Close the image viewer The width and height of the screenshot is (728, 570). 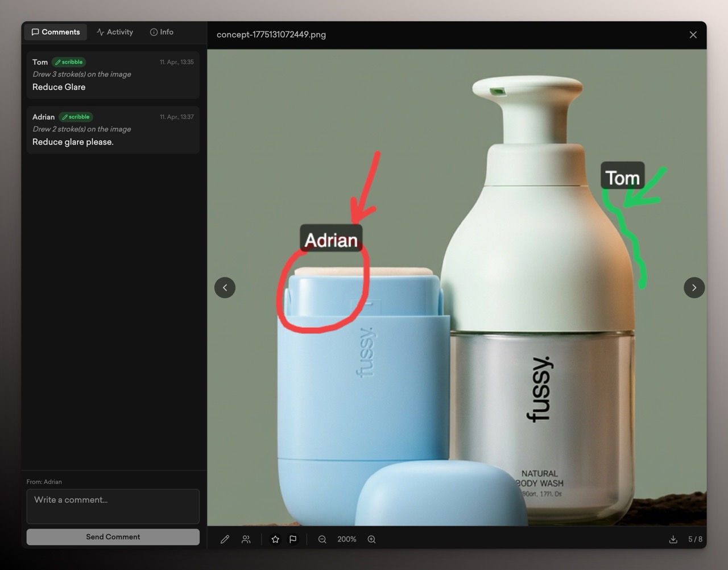click(693, 35)
